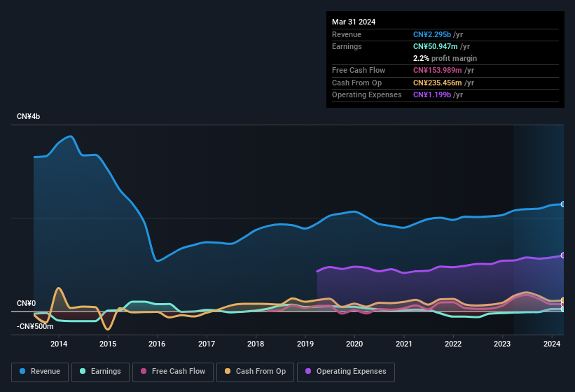Click the CN¥1.199b operating expenses value
Viewport: 575px width, 392px height.
click(432, 95)
